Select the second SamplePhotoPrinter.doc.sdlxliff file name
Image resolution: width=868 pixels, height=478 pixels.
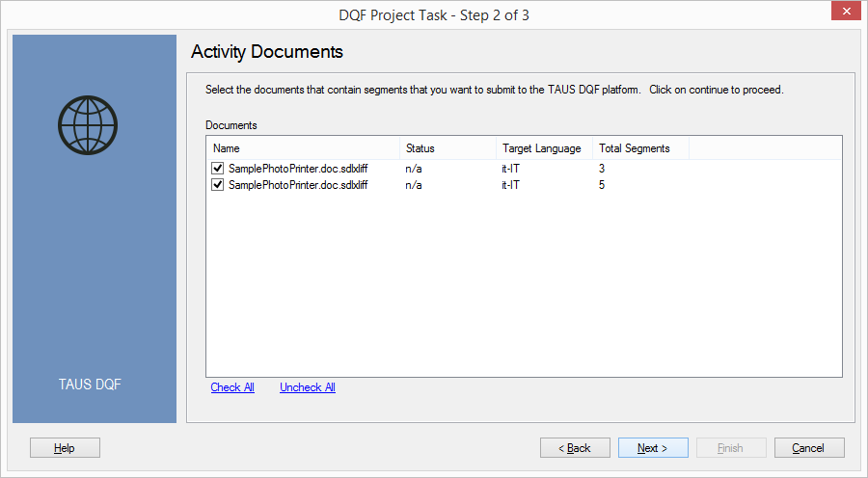tap(298, 185)
